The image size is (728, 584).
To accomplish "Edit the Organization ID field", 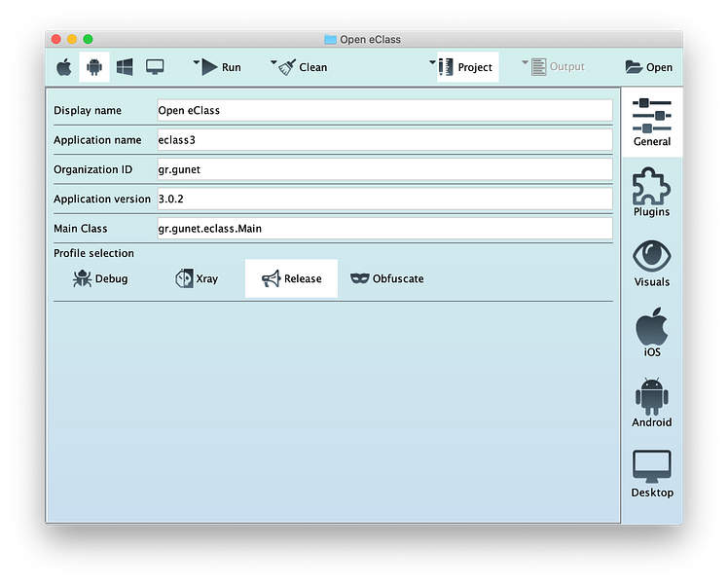I will point(384,169).
